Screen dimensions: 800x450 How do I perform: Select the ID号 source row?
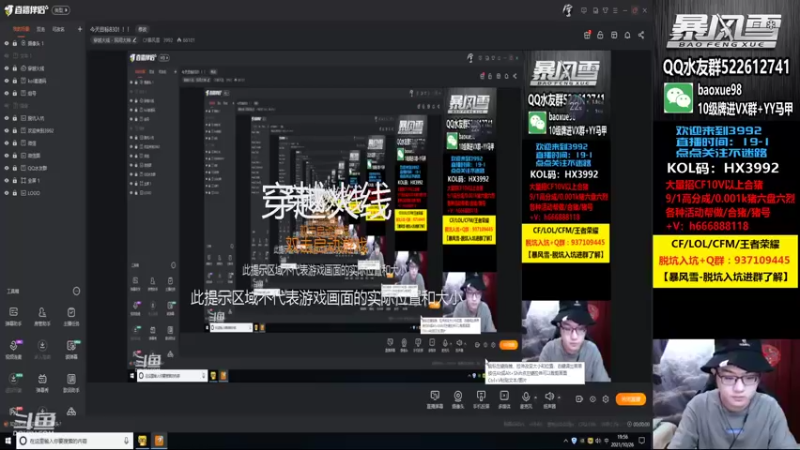(x=43, y=93)
